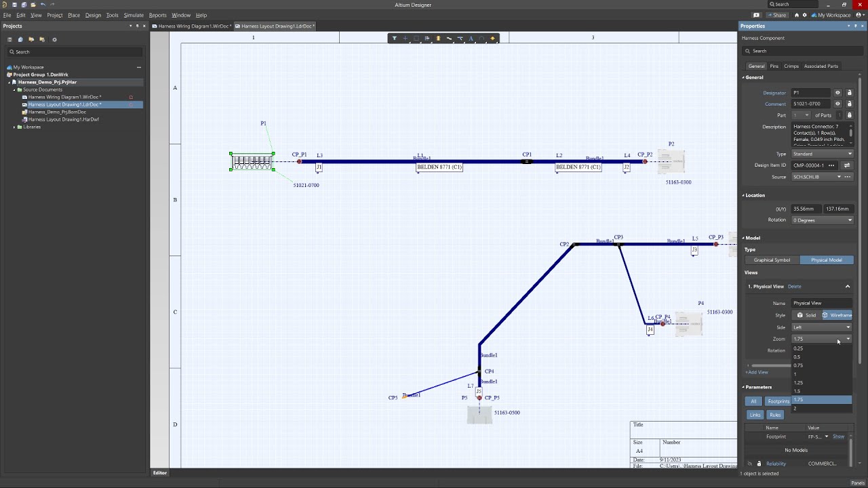
Task: Collapse the Physical View section chevron
Action: pos(847,287)
